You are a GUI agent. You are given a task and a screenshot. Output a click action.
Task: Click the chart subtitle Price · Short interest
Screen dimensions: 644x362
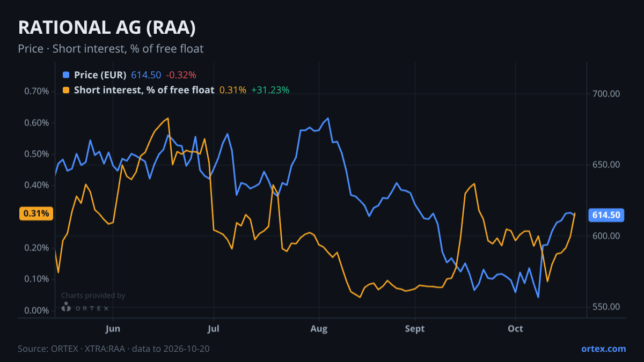111,49
